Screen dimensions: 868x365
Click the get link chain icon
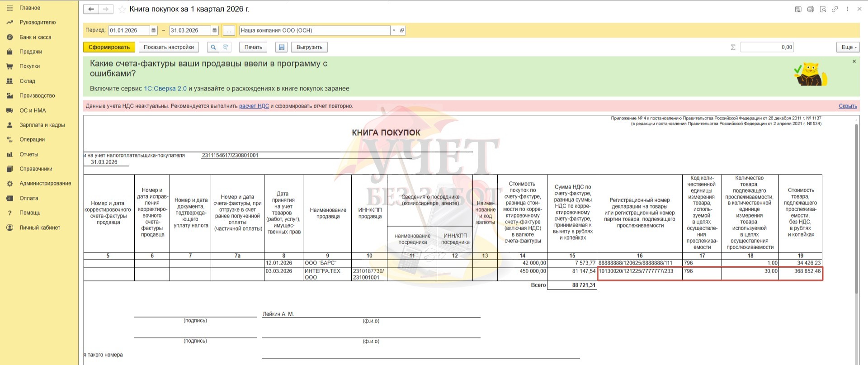(835, 9)
